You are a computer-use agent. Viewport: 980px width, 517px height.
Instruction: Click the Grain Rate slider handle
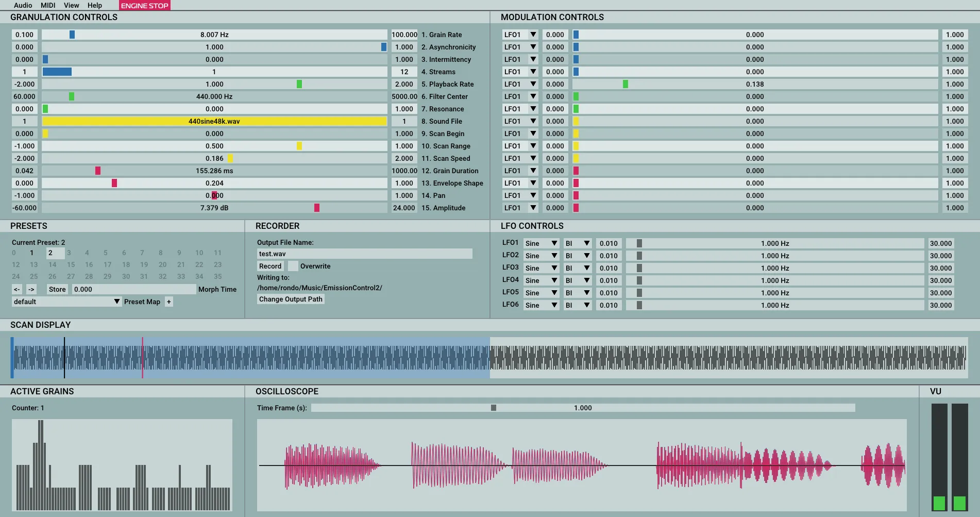72,35
